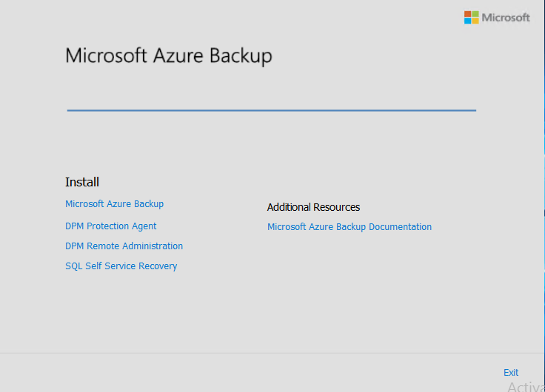The image size is (545, 392).
Task: Click the red square in Microsoft logo
Action: [468, 14]
